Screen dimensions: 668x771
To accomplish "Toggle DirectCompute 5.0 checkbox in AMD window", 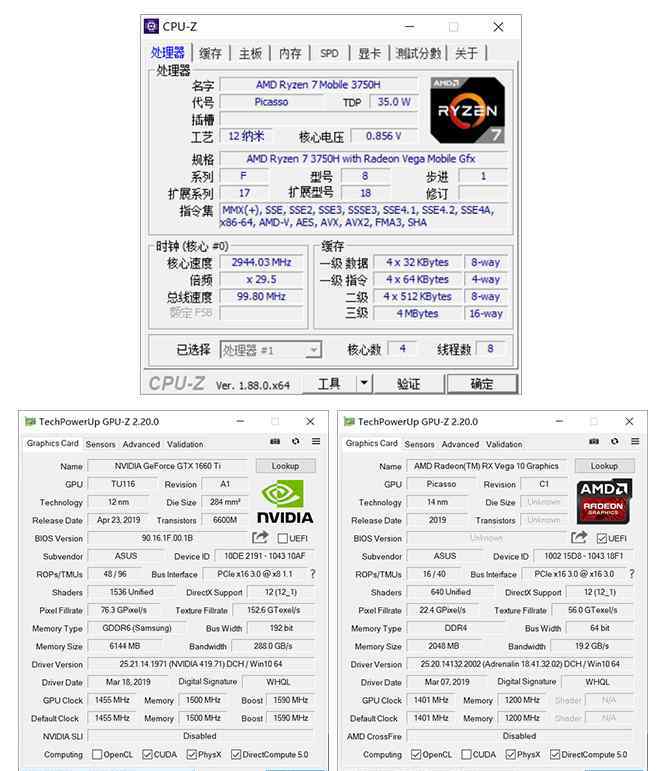I will [x=555, y=754].
